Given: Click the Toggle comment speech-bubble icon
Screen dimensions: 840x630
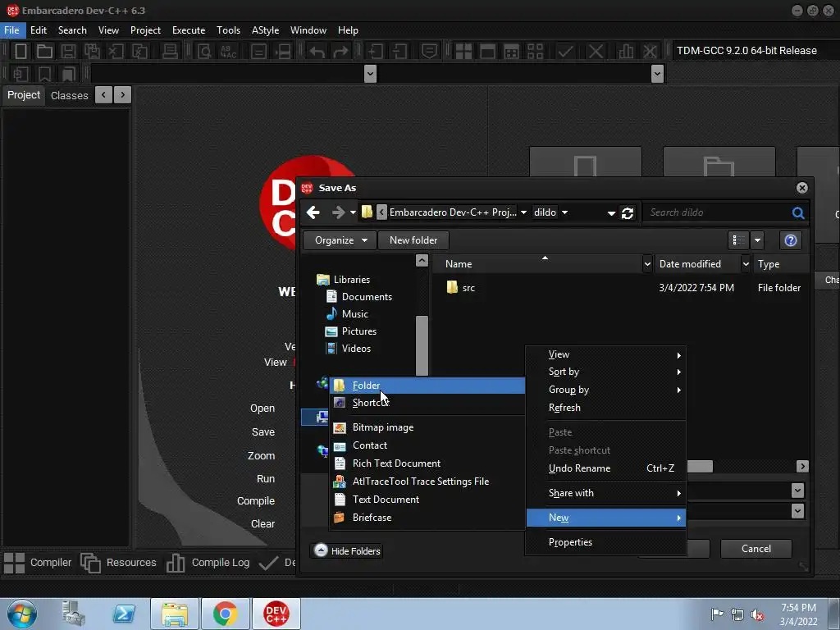Looking at the screenshot, I should [429, 51].
